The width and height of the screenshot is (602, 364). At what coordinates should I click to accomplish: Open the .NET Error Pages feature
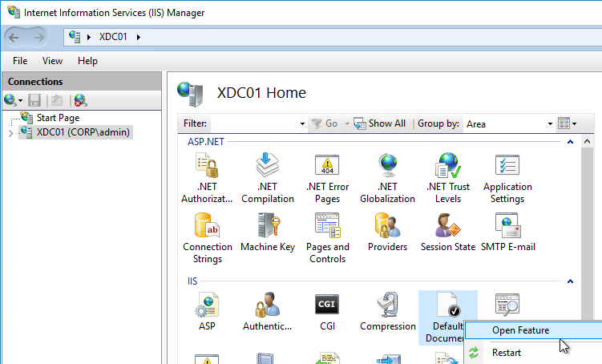pyautogui.click(x=328, y=178)
